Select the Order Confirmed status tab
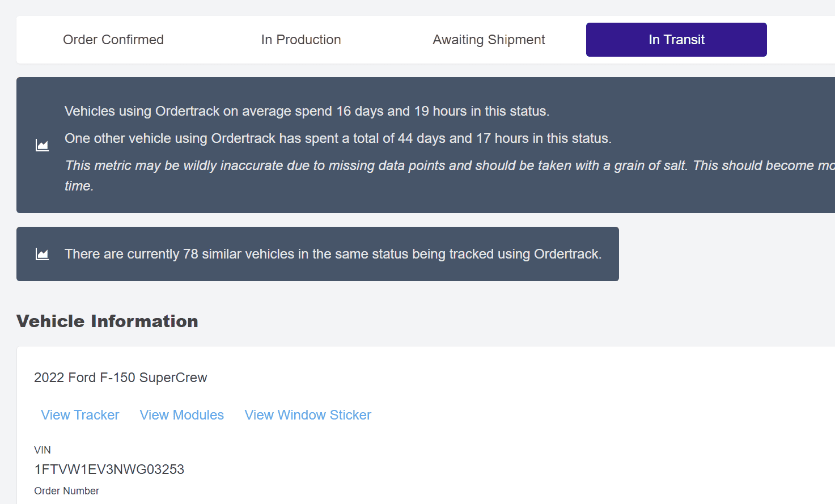 point(113,40)
